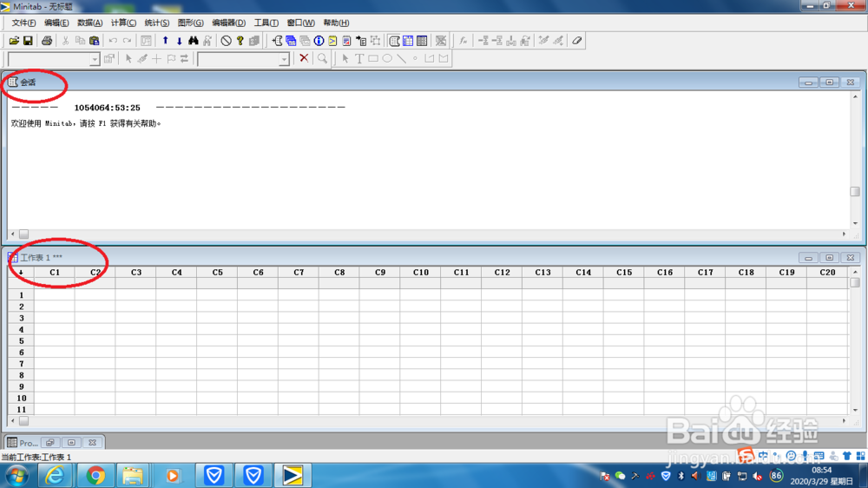This screenshot has width=868, height=488.
Task: Open the 数据(A) menu
Action: pos(89,23)
